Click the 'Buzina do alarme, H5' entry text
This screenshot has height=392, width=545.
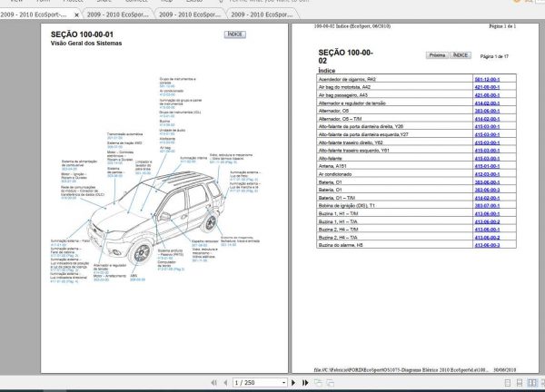tap(341, 246)
